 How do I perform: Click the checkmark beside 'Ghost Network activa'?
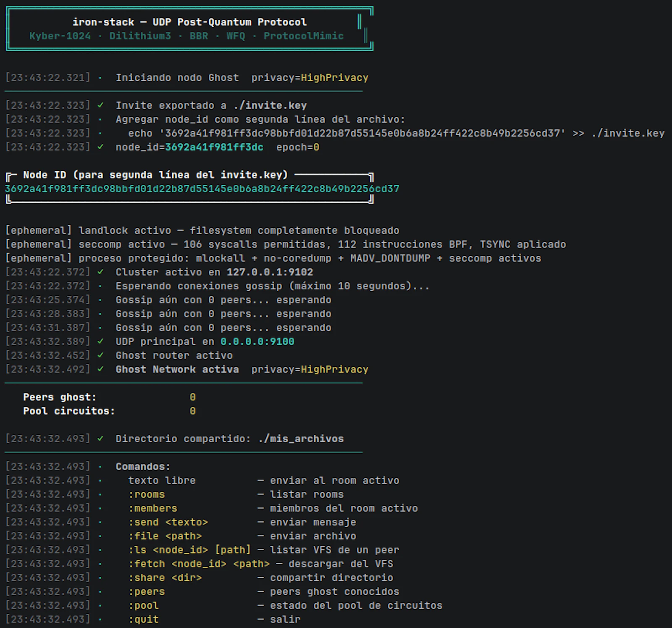point(100,369)
